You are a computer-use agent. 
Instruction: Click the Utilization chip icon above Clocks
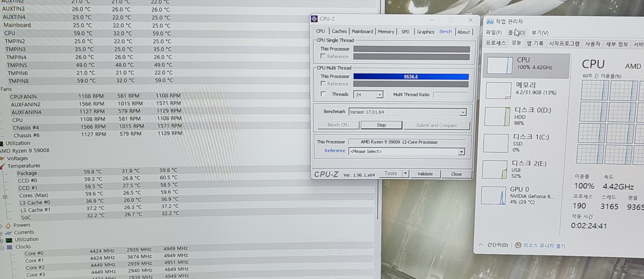tap(9, 240)
